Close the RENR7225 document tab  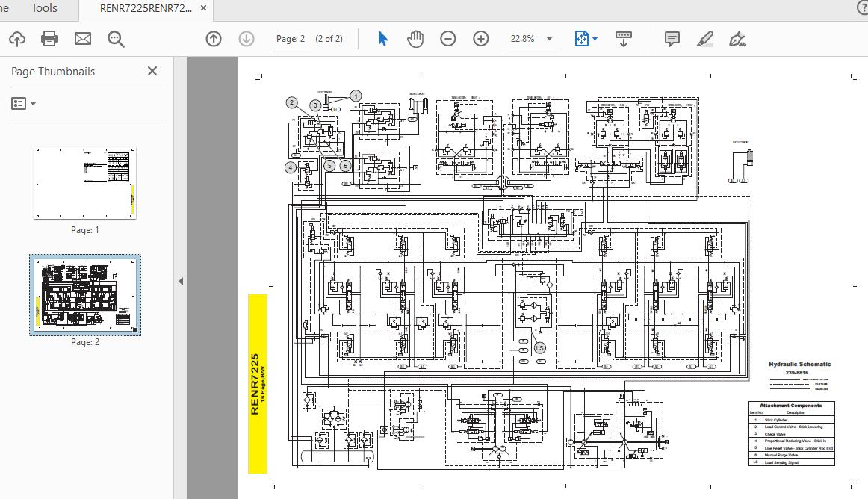[x=204, y=8]
